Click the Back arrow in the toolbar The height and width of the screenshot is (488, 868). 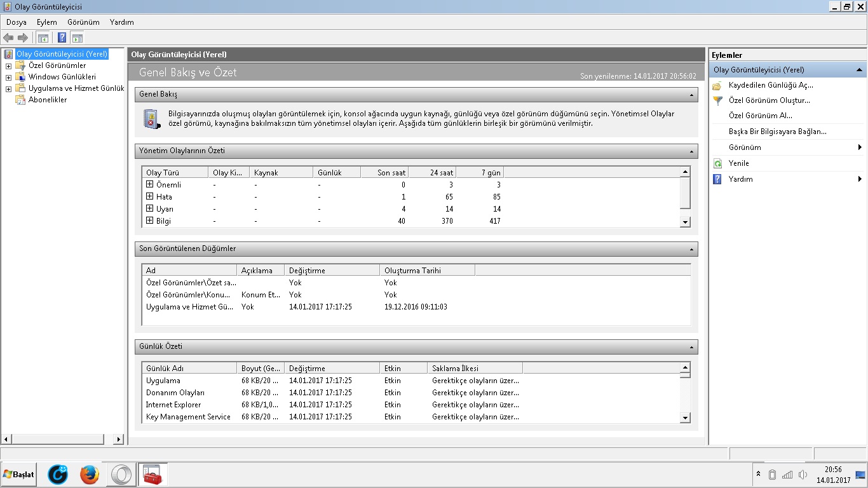8,37
